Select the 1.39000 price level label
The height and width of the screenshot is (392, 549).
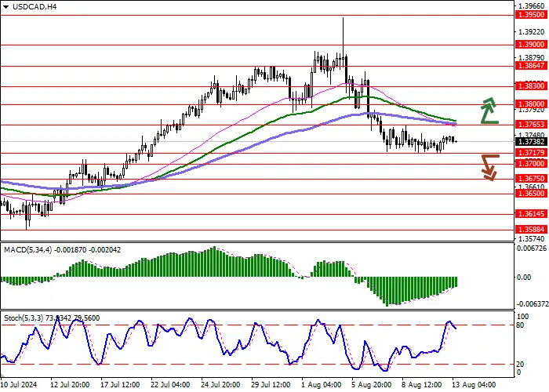pyautogui.click(x=531, y=45)
